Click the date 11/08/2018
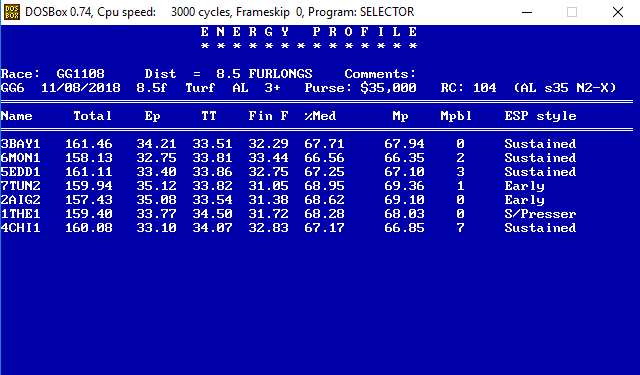640x375 pixels. [x=81, y=88]
